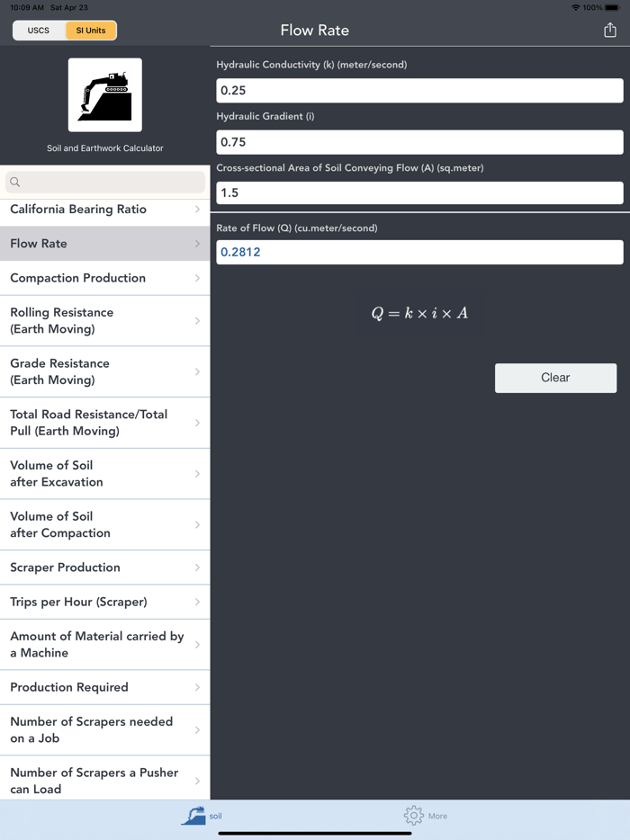Focus the Hydraulic Gradient input
Image resolution: width=630 pixels, height=840 pixels.
pos(419,142)
